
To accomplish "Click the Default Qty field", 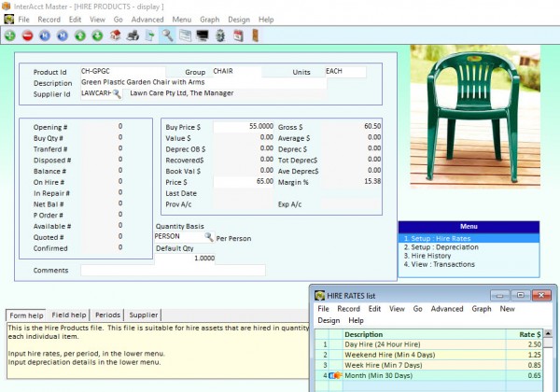I will [x=185, y=259].
